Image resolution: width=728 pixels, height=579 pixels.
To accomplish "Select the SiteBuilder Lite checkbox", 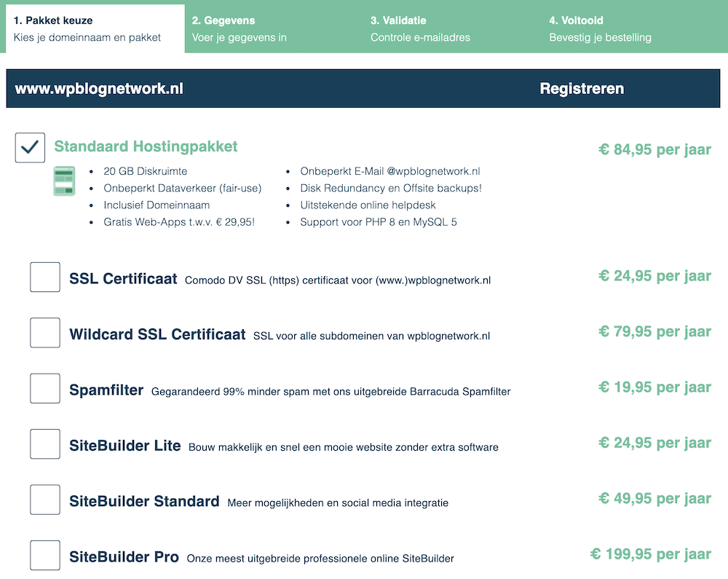I will [x=44, y=444].
